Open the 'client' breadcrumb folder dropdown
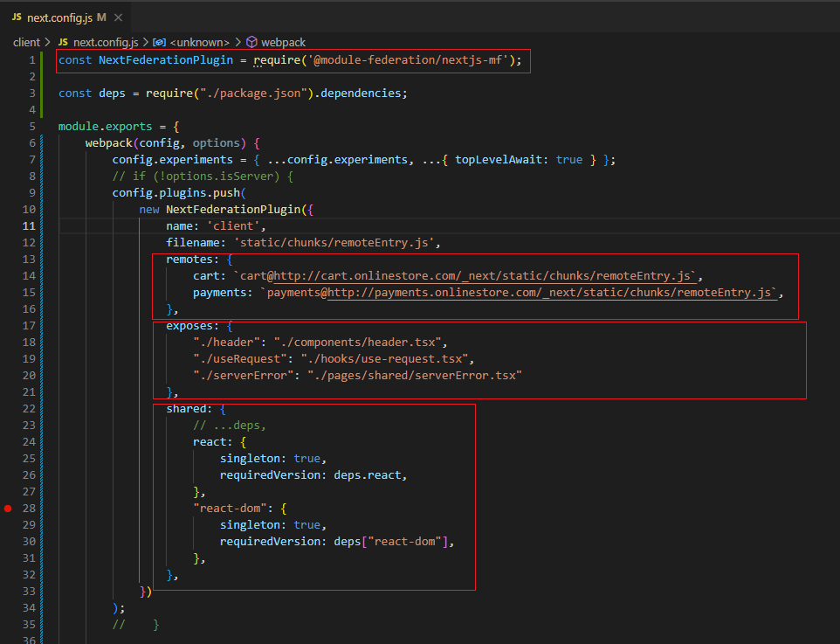The image size is (840, 644). click(x=26, y=42)
